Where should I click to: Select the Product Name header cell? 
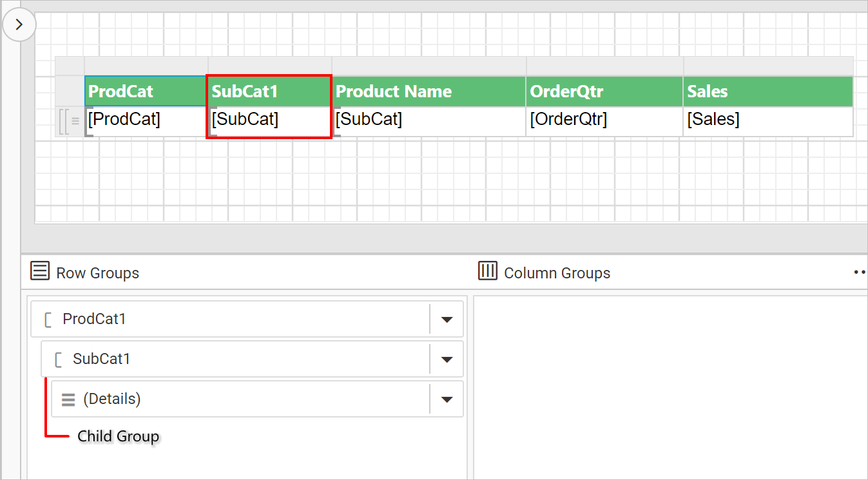click(429, 91)
